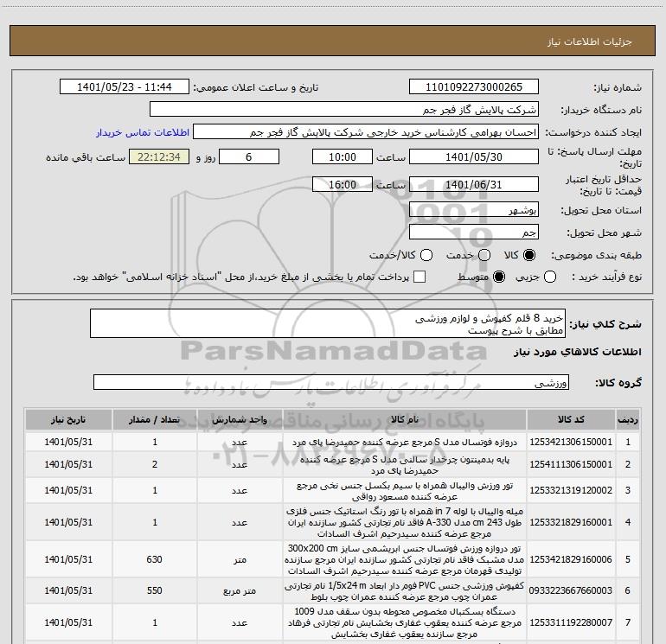Viewport: 666px width, 644px height.
Task: Click the delivery province field بوشهر
Action: [474, 210]
